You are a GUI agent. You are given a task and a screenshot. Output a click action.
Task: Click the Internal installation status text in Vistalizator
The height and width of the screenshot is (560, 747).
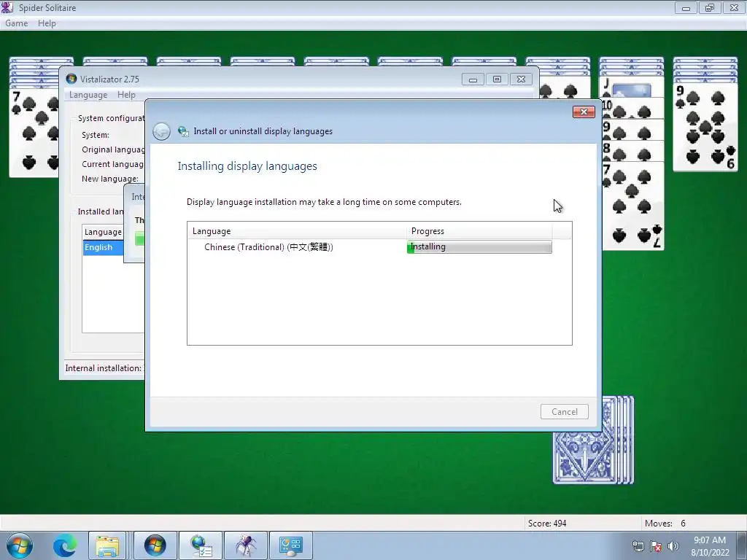pos(104,368)
